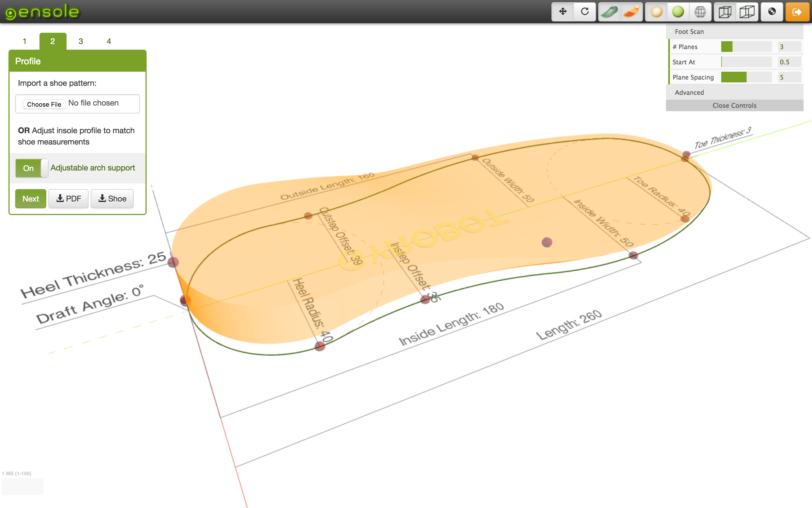Click the Start At value field
Image resolution: width=812 pixels, height=508 pixels.
click(789, 62)
